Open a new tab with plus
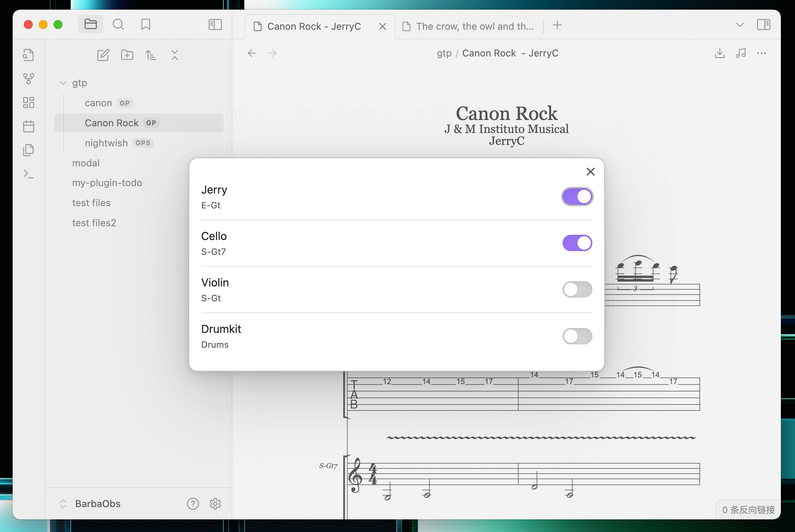The height and width of the screenshot is (532, 795). coord(557,25)
